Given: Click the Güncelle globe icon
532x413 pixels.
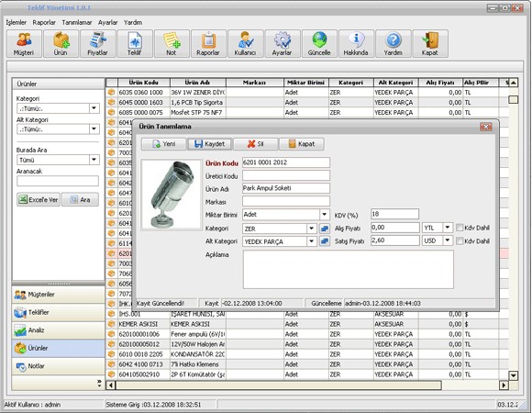Looking at the screenshot, I should (319, 43).
